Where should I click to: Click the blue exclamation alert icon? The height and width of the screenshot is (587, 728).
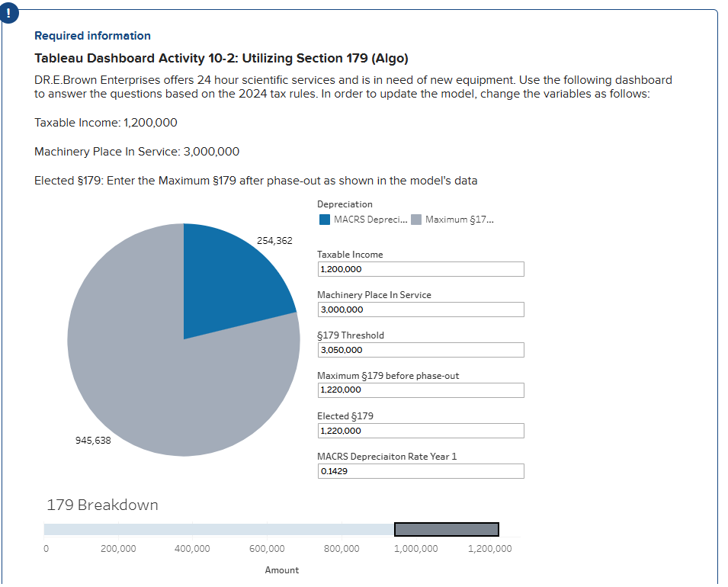8,12
